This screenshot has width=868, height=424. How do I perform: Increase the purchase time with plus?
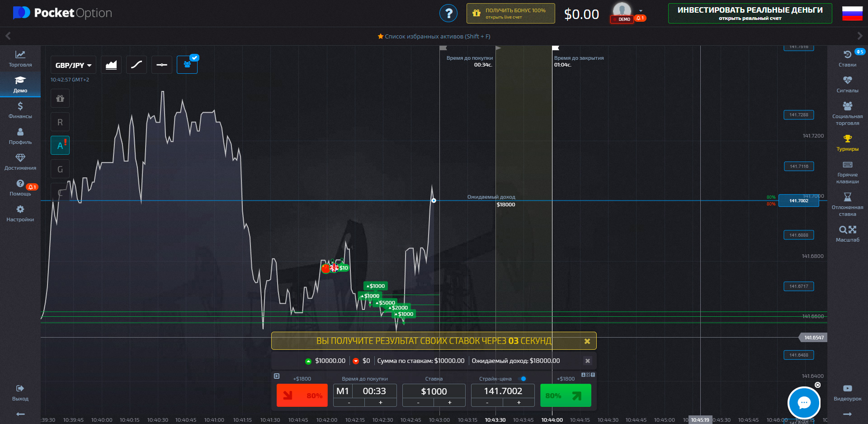point(381,402)
